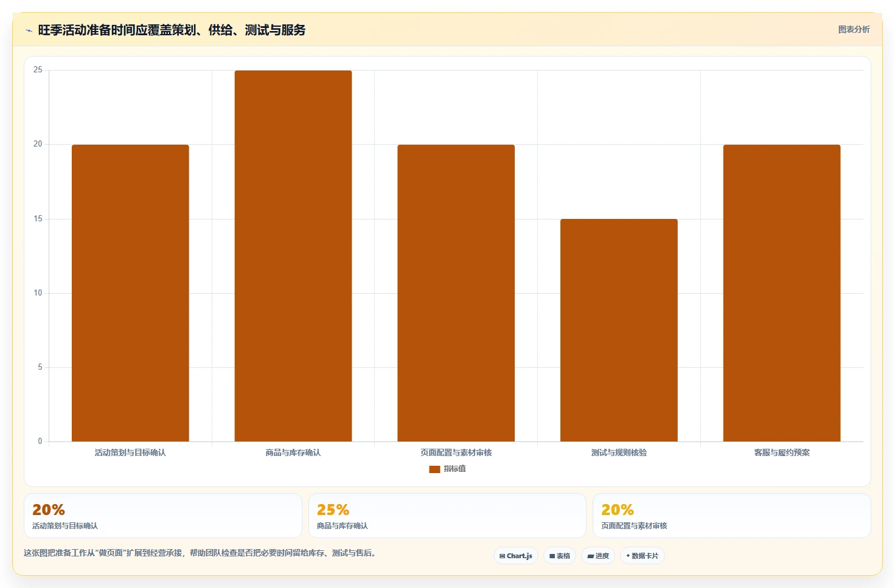The image size is (895, 588).
Task: Click the 活动策划与目标确认 bar
Action: [x=130, y=293]
